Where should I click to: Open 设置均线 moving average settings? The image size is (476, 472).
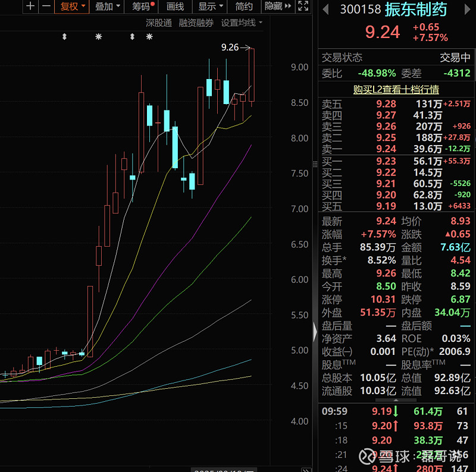pyautogui.click(x=242, y=23)
